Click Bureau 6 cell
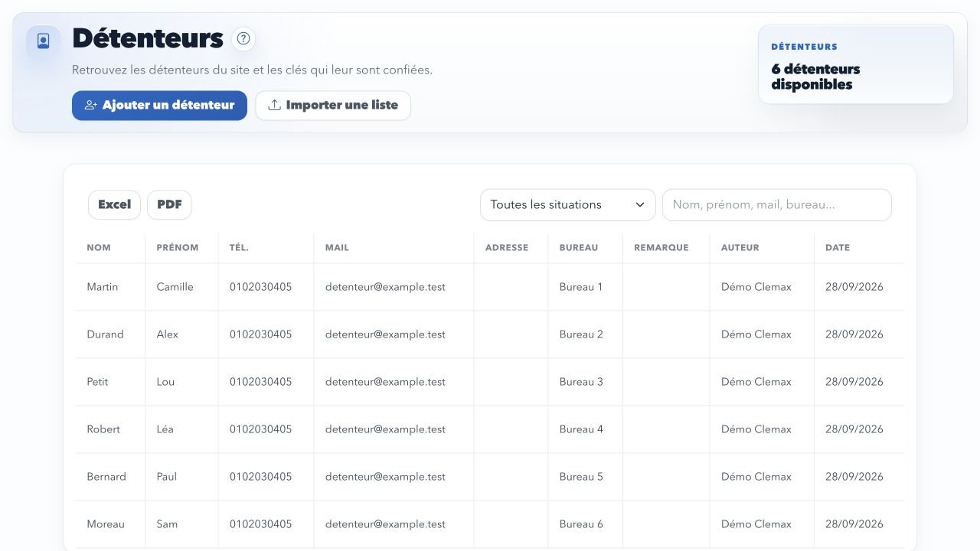980x551 pixels. [586, 524]
